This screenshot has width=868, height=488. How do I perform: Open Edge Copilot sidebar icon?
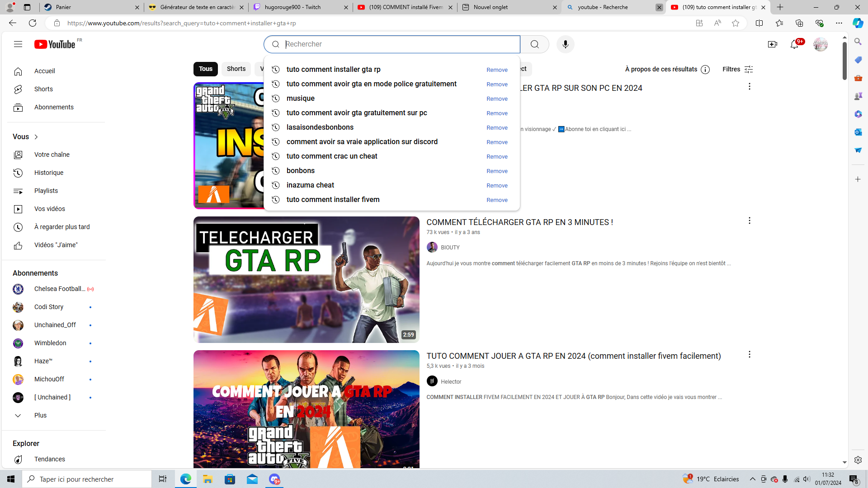click(x=858, y=23)
